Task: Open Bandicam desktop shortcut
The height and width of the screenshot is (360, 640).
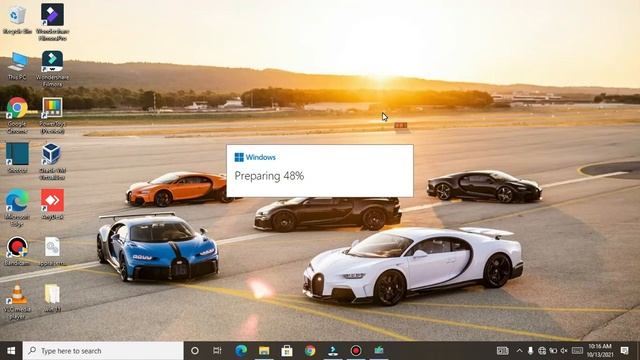Action: coord(17,251)
